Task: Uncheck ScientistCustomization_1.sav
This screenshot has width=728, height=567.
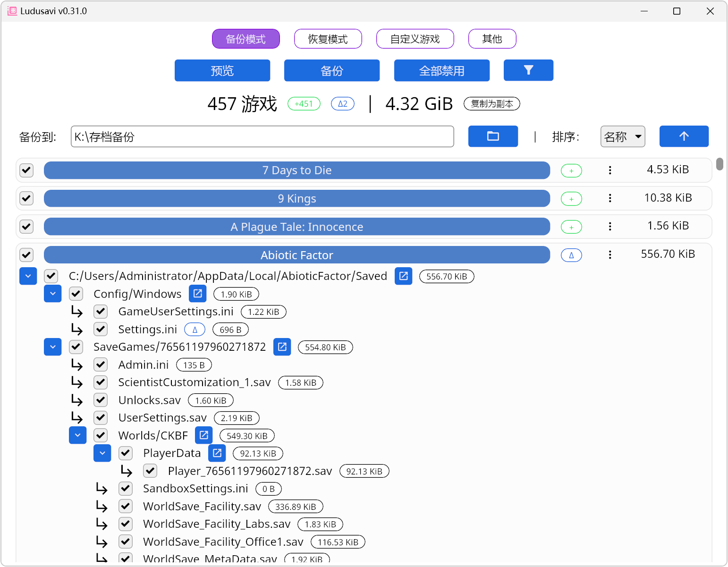Action: coord(101,382)
